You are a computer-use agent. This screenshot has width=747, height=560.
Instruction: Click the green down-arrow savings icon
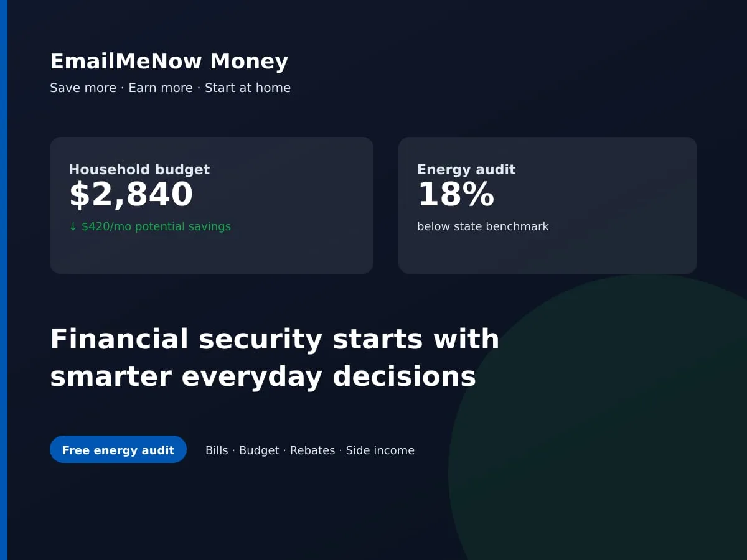coord(73,226)
